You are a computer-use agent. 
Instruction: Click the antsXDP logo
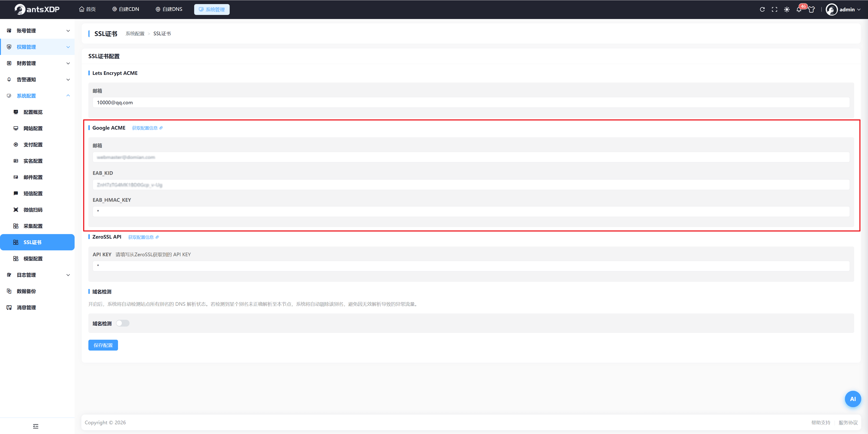[x=37, y=9]
